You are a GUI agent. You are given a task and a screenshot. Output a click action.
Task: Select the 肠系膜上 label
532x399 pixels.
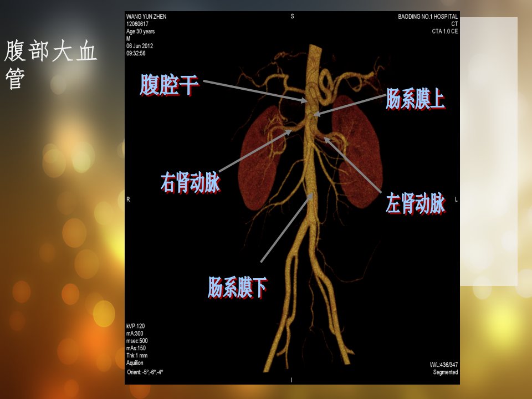point(416,99)
